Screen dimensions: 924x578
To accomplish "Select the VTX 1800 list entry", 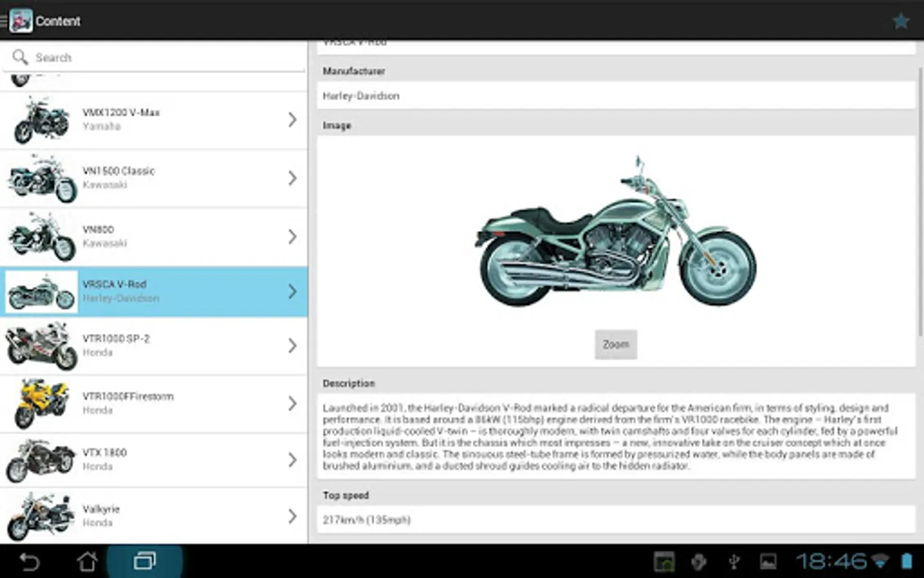I will click(x=154, y=460).
